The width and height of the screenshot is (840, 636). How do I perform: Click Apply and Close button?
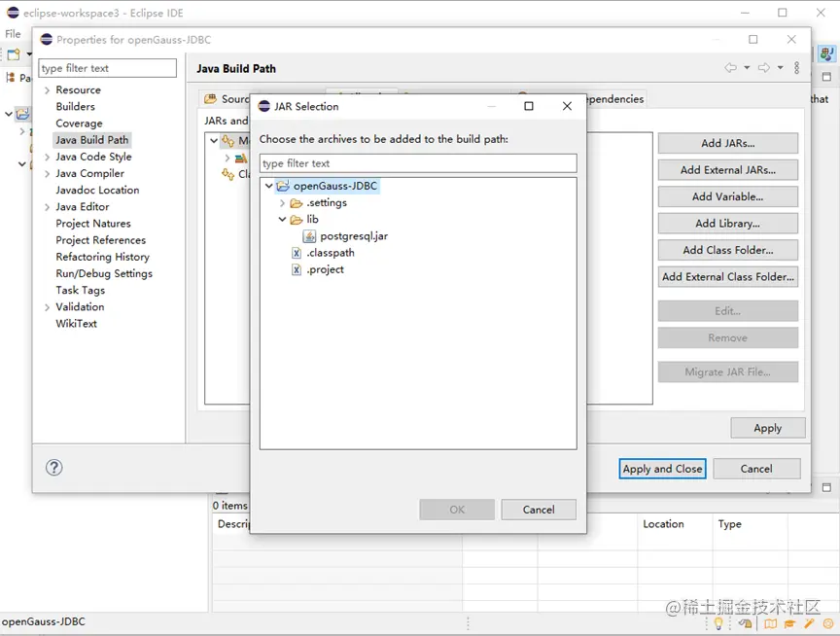coord(662,469)
